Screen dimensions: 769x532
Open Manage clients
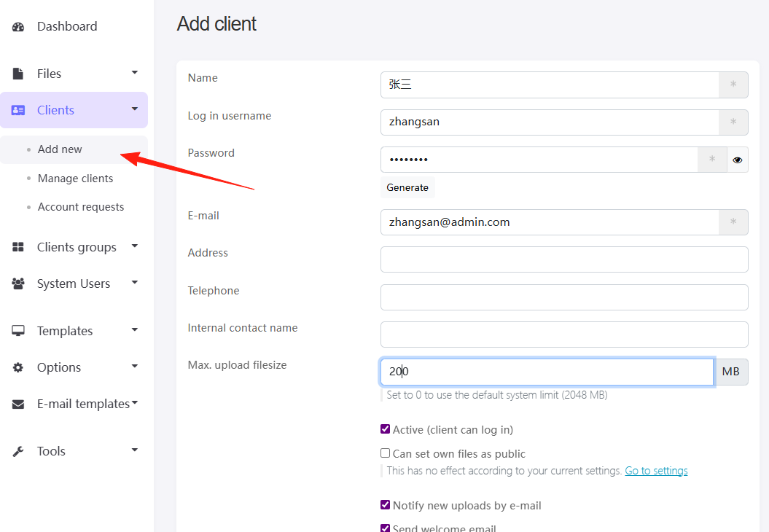[x=76, y=179]
